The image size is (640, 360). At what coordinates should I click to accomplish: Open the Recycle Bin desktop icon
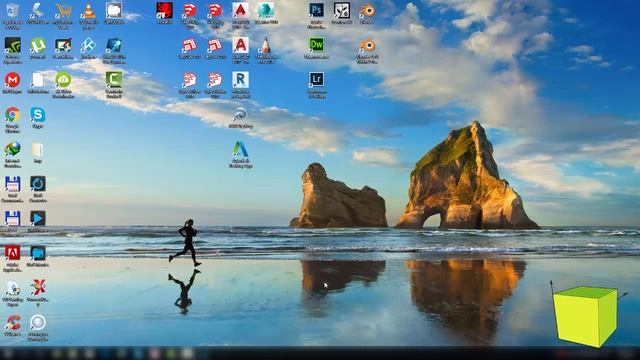(12, 11)
